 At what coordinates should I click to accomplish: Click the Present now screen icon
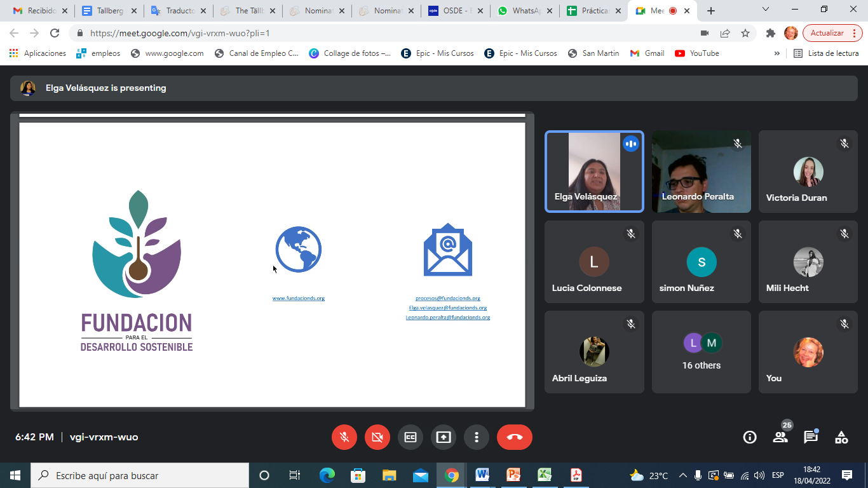pos(444,437)
